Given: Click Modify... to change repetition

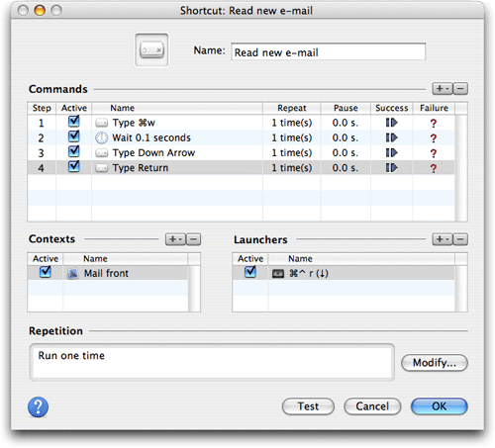Looking at the screenshot, I should [435, 363].
